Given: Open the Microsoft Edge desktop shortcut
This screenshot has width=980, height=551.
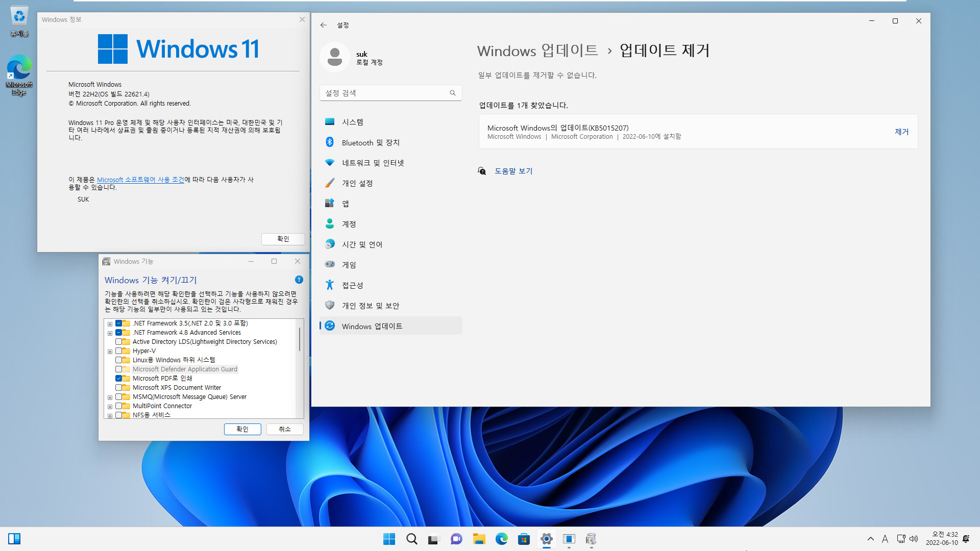Looking at the screenshot, I should pyautogui.click(x=19, y=75).
